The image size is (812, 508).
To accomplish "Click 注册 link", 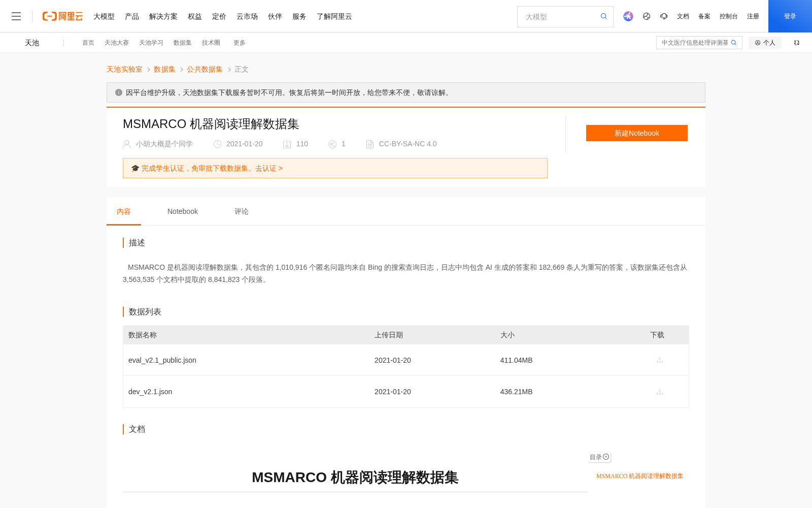I will [753, 16].
